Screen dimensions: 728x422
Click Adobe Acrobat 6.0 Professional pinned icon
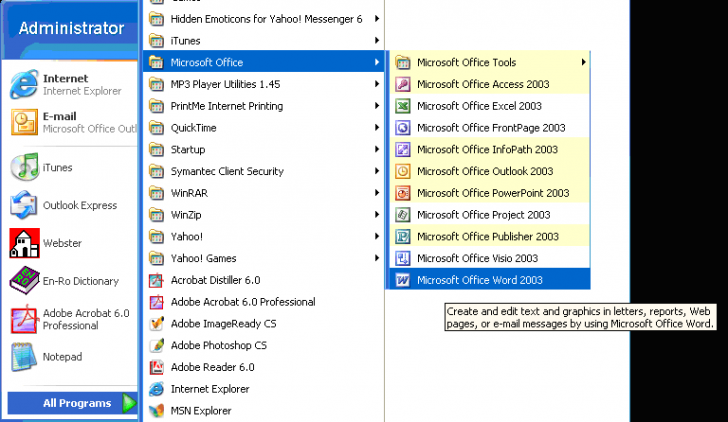coord(24,319)
